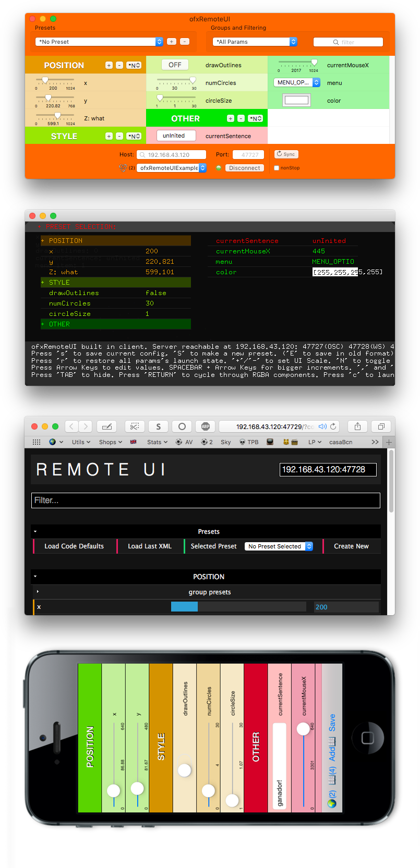Click the color swatch well

pos(296,100)
